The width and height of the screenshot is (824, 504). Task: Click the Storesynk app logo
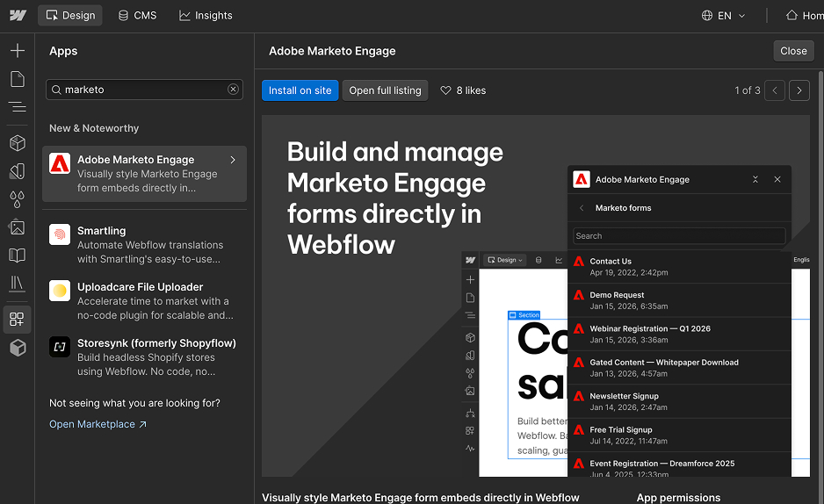click(x=60, y=347)
